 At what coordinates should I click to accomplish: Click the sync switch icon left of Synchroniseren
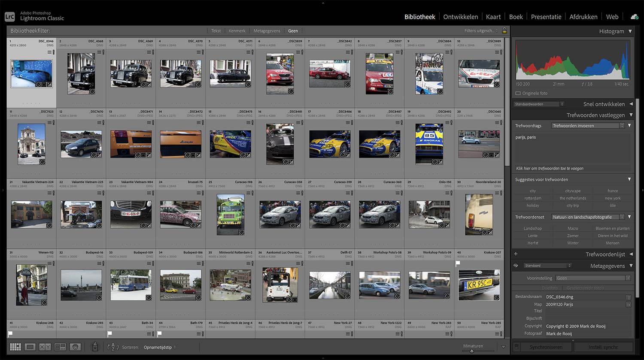516,347
